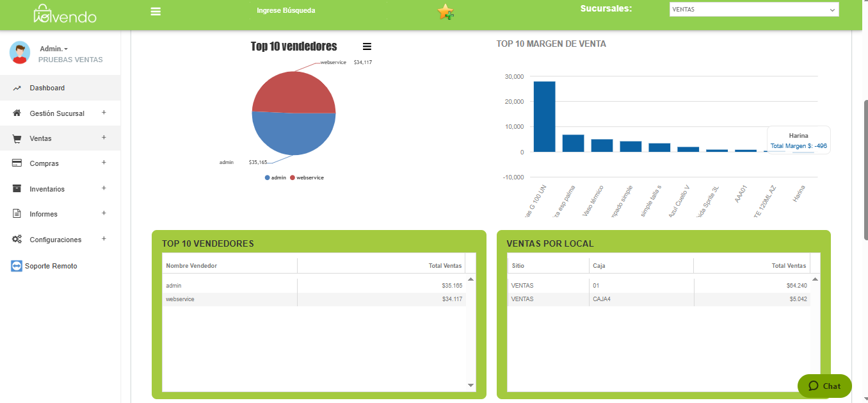The width and height of the screenshot is (868, 403).
Task: Open the Informes menu item
Action: pos(44,214)
